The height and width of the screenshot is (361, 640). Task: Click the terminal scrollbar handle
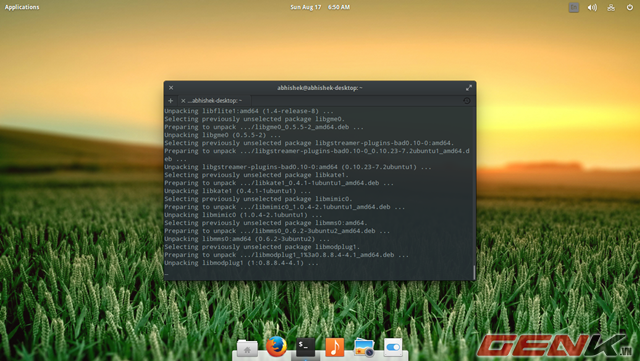pyautogui.click(x=474, y=272)
